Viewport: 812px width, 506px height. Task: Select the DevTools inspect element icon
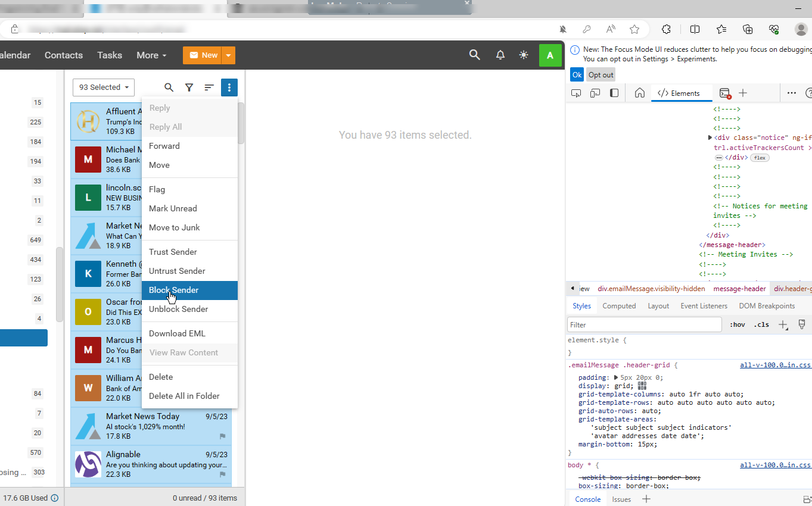576,93
